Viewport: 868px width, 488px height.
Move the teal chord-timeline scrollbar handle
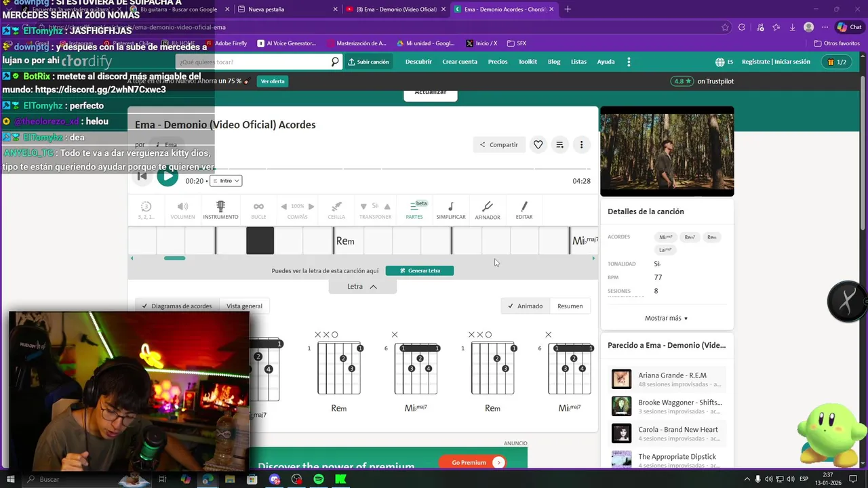coord(174,258)
